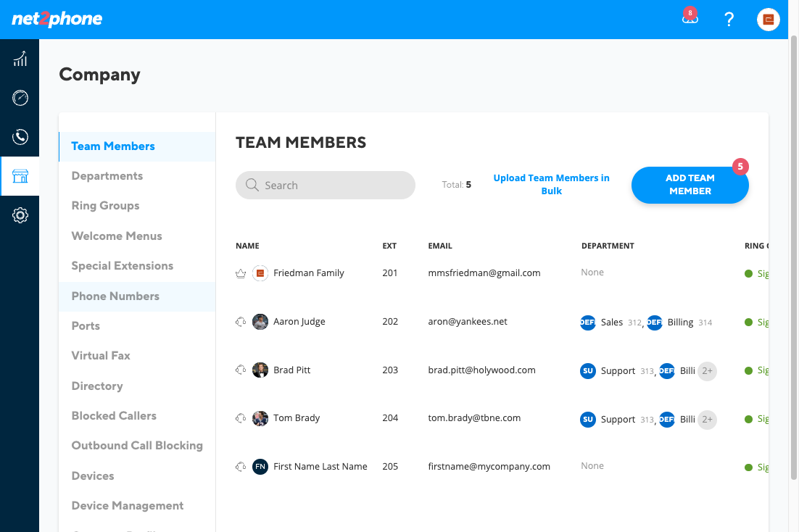
Task: Click the headset icon beside Brad Pitt
Action: click(x=241, y=370)
